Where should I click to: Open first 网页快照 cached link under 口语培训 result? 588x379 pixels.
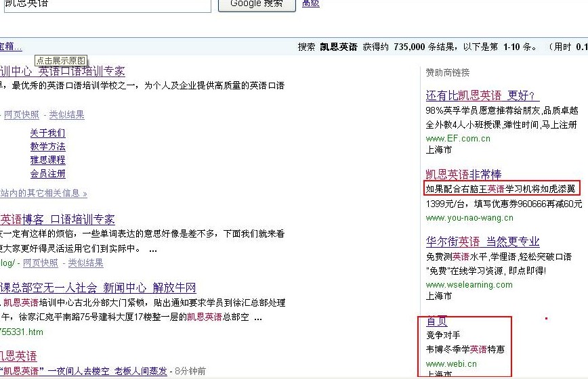22,114
